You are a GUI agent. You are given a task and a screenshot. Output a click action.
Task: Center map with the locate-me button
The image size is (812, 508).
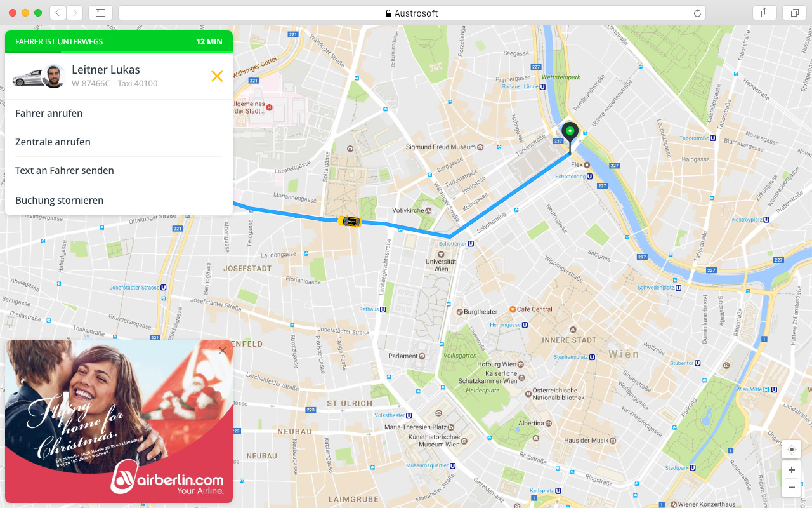791,450
